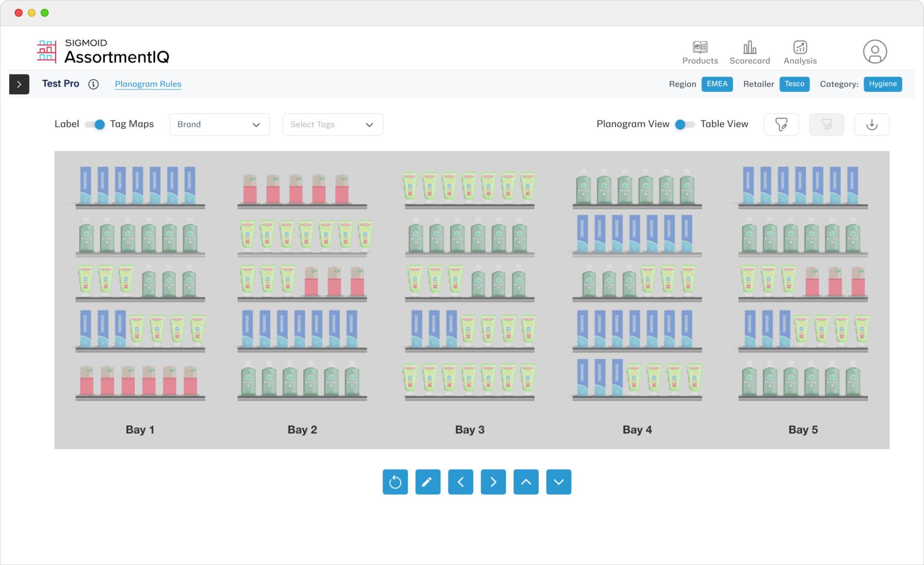Open the Products catalog icon
The width and height of the screenshot is (924, 565).
(x=700, y=48)
